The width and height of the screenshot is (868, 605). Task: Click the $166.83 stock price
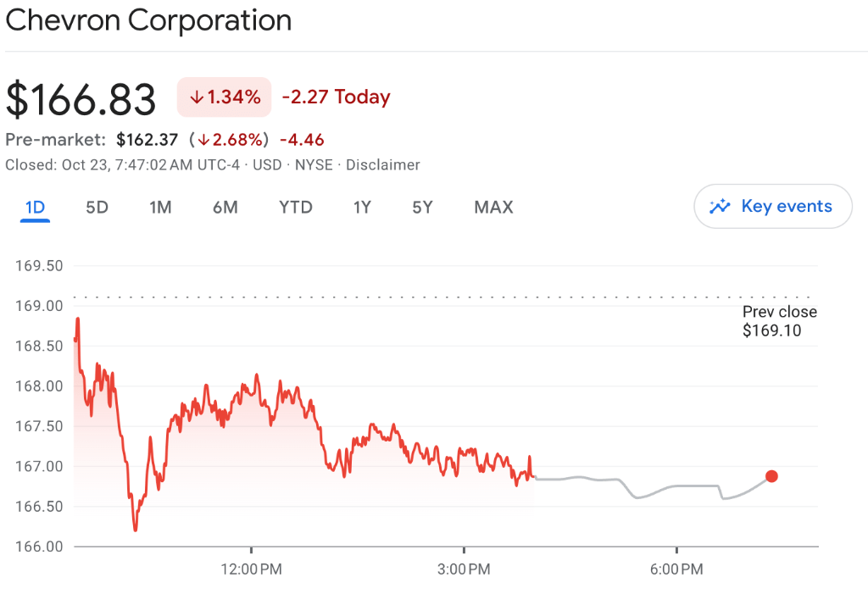click(x=81, y=99)
